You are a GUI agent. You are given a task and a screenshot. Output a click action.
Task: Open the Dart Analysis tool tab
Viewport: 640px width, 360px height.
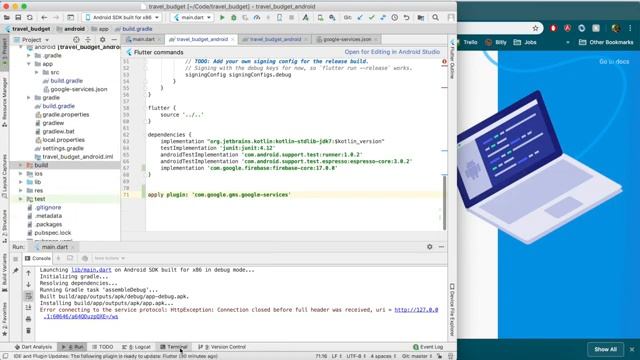point(33,347)
